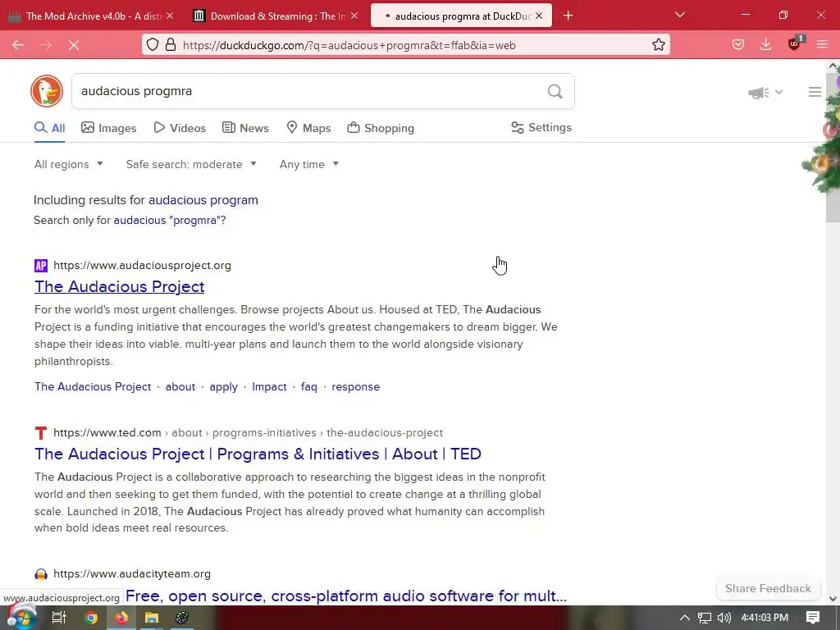This screenshot has height=630, width=840.
Task: Click the DuckDuckGo duck logo
Action: pos(47,91)
